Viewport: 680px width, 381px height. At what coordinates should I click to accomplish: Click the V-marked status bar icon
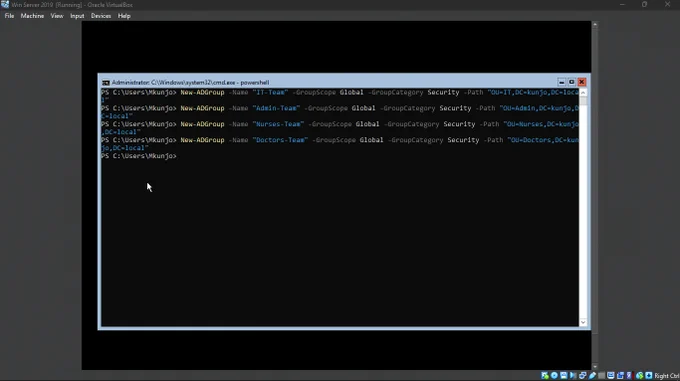click(629, 376)
